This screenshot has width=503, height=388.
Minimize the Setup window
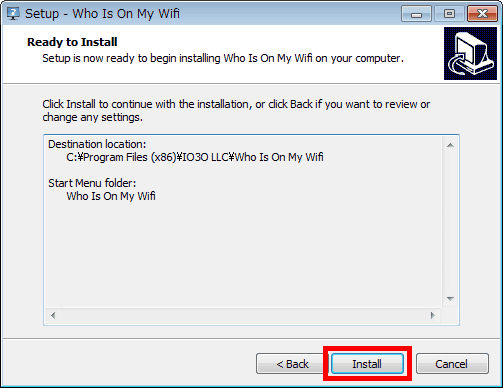pyautogui.click(x=416, y=14)
